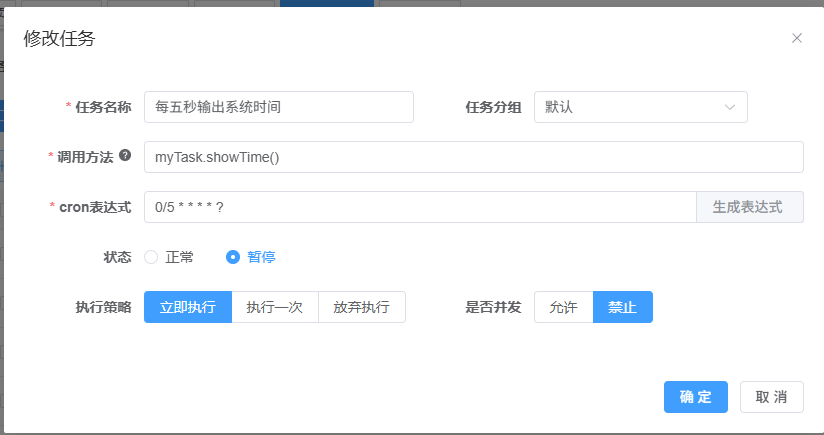Click the 调用方法 input with myTask.showTime()

point(473,157)
